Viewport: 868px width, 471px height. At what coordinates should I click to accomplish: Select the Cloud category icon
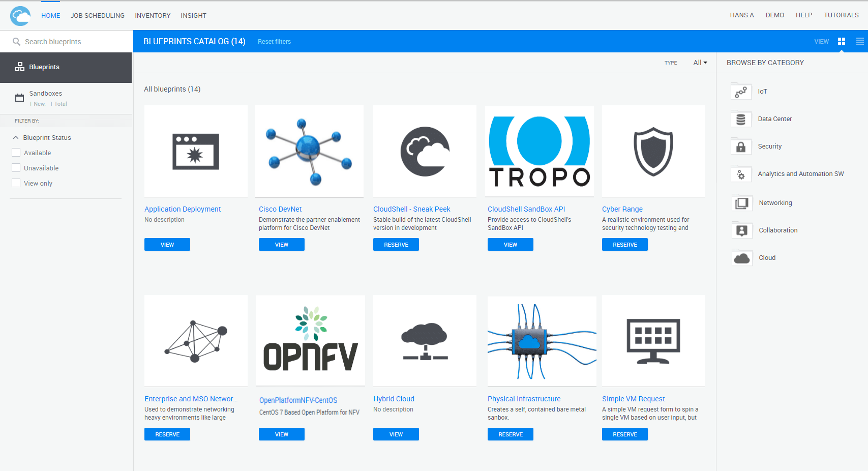tap(742, 258)
